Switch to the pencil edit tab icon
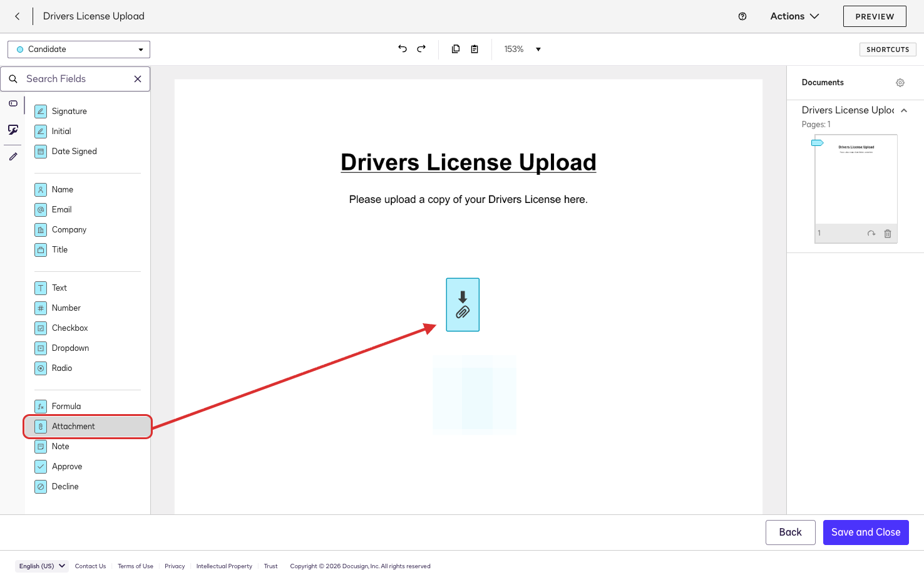The image size is (924, 582). click(13, 157)
